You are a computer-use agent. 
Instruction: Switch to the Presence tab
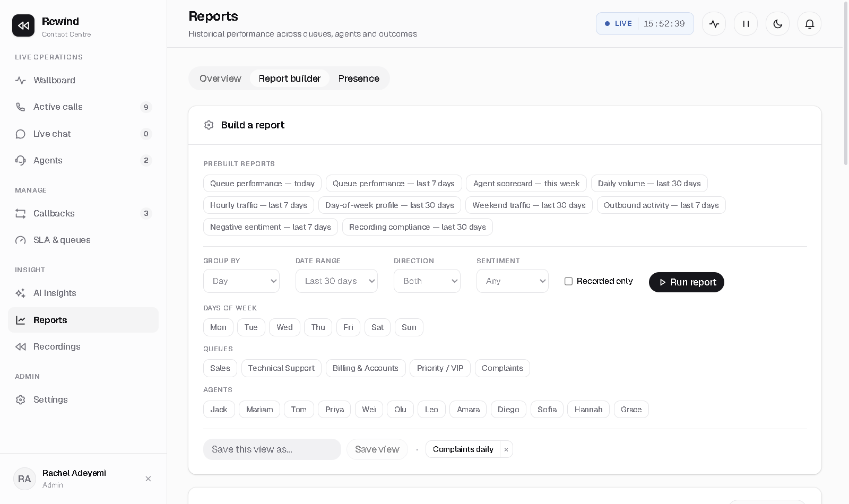tap(359, 79)
